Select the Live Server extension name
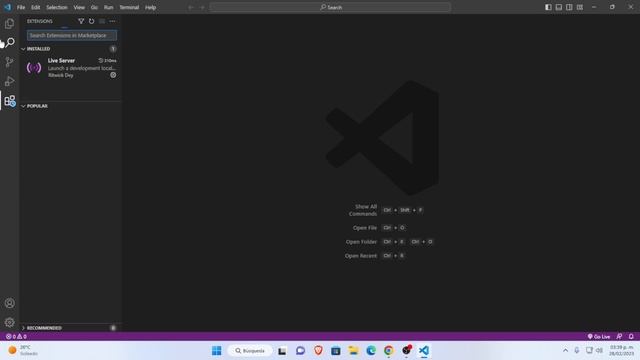Viewport: 640px width, 360px height. point(61,61)
